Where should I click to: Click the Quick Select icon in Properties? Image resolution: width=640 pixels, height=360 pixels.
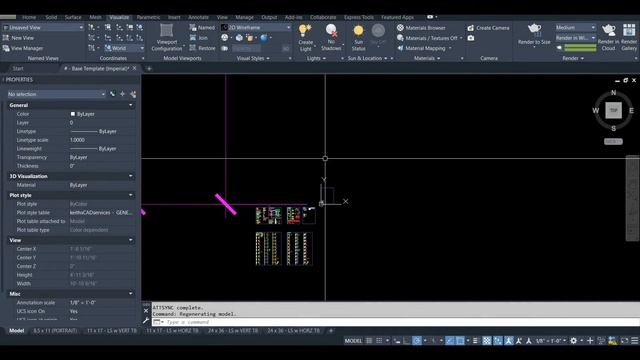coord(133,94)
